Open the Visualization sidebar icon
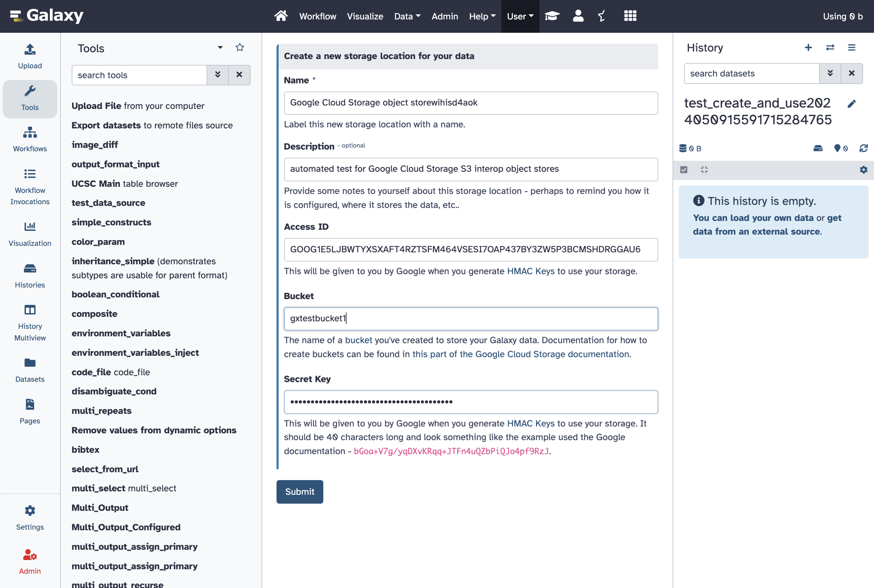Screen dimensions: 874x588 [30, 226]
